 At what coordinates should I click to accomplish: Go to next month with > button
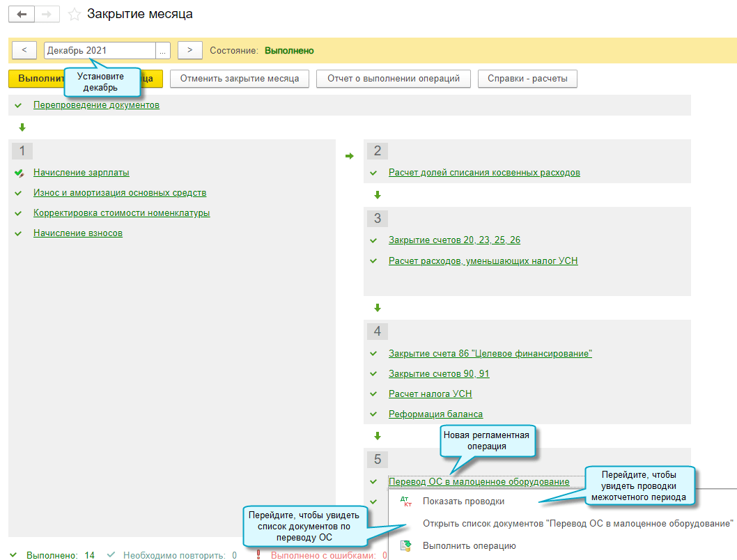[x=189, y=51]
